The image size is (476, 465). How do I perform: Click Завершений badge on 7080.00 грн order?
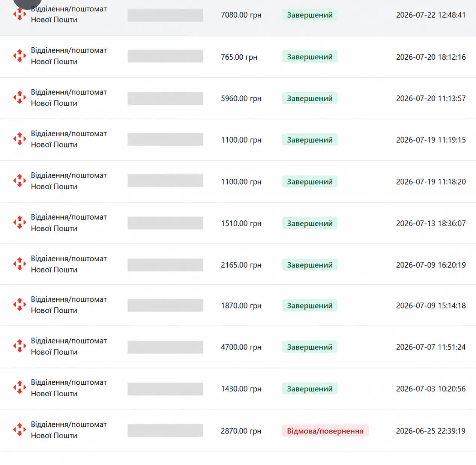[309, 15]
